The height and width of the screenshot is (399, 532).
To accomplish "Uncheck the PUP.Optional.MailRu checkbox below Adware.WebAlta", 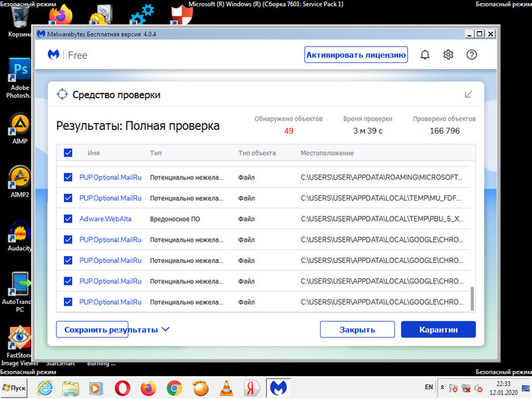I will [68, 239].
